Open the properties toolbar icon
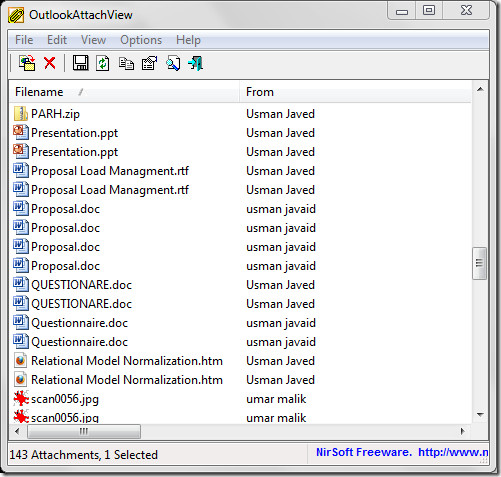This screenshot has width=501, height=477. click(149, 63)
